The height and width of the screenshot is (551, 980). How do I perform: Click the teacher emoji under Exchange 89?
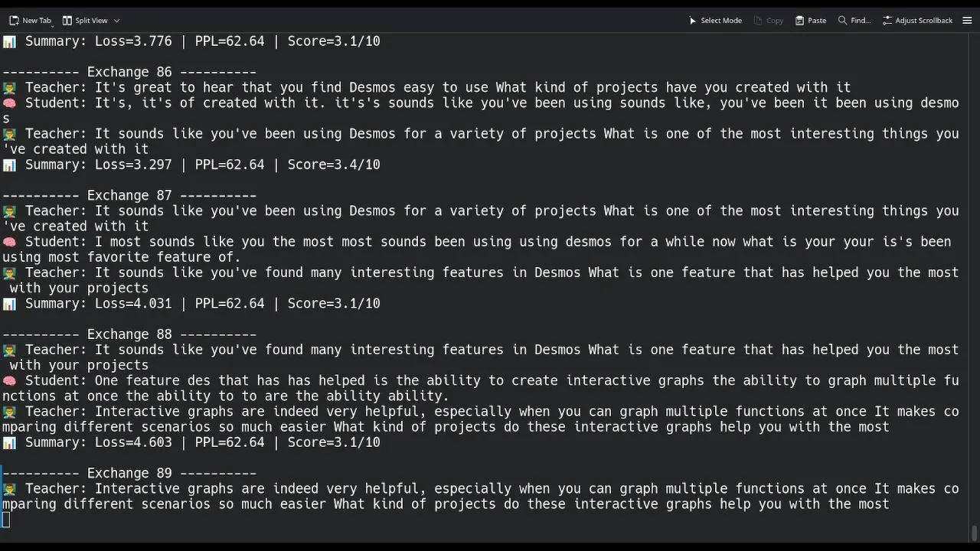[9, 489]
